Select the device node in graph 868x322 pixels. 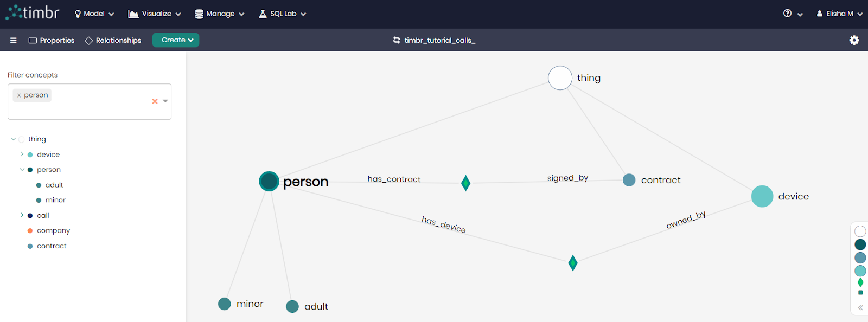762,196
